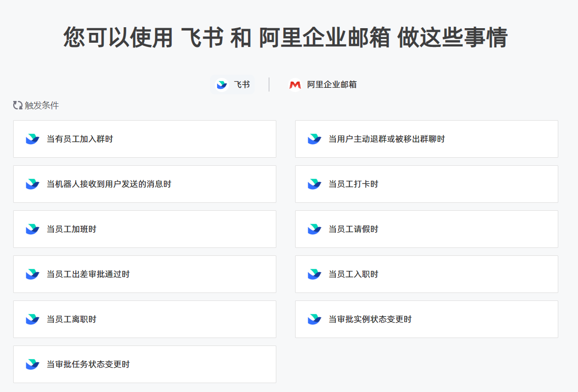Click Feishu icon on 当员工请假时 card
This screenshot has height=392, width=578.
tap(314, 229)
